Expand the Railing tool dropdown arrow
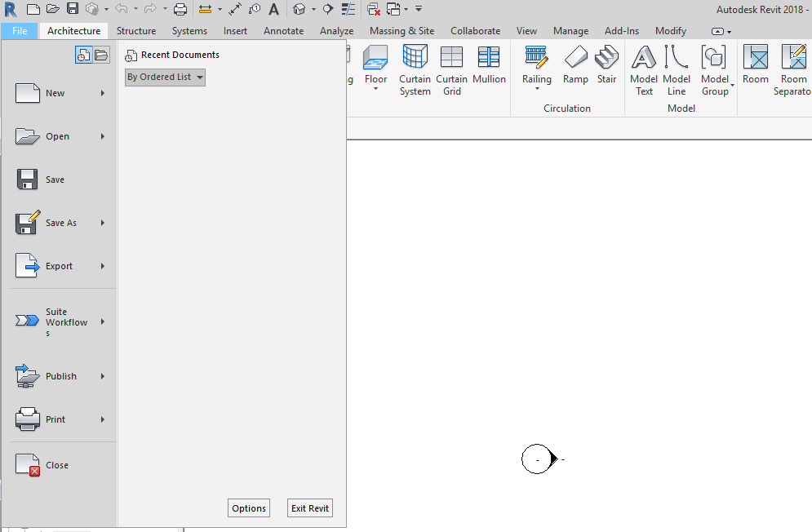The image size is (812, 532). [x=537, y=89]
